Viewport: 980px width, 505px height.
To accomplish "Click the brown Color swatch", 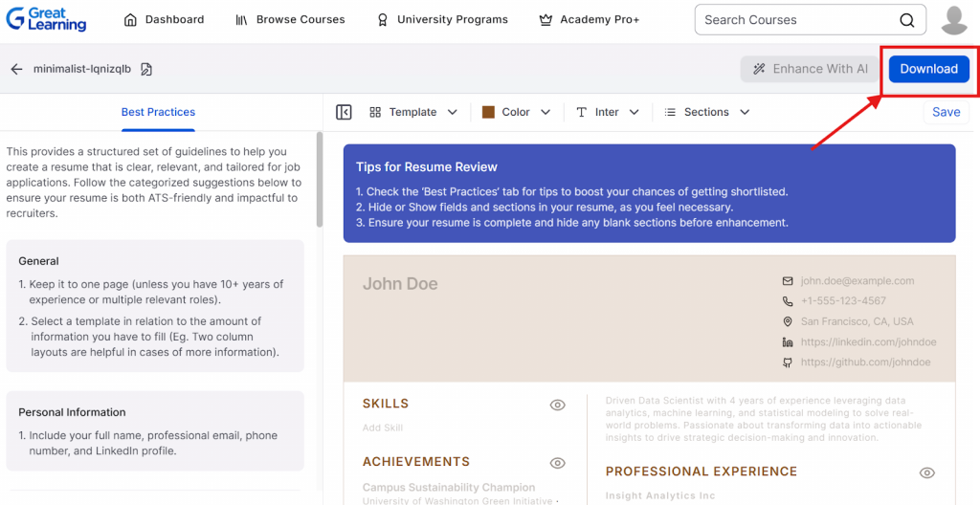I will click(488, 112).
